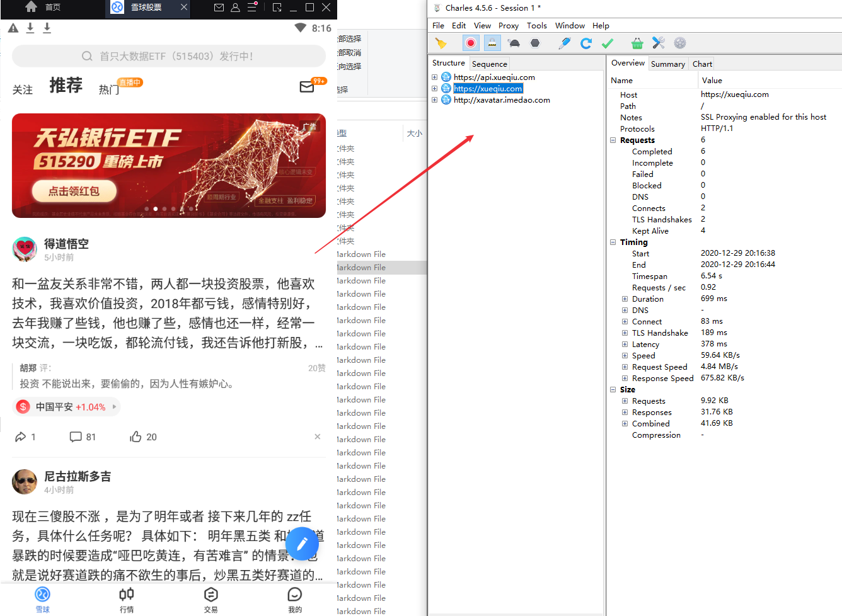
Task: Tap the comment icon with count 81
Action: click(76, 436)
